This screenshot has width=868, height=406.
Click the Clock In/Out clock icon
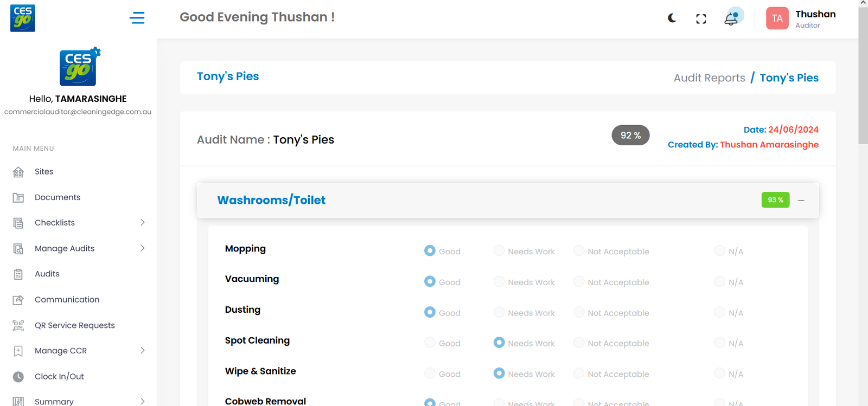pos(18,377)
